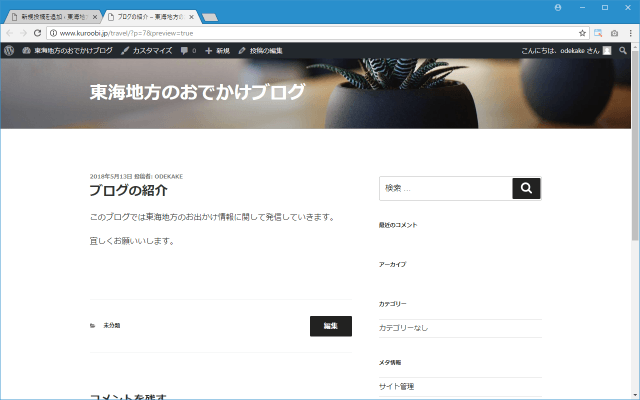Open the author link ODEKAKE

coord(169,176)
